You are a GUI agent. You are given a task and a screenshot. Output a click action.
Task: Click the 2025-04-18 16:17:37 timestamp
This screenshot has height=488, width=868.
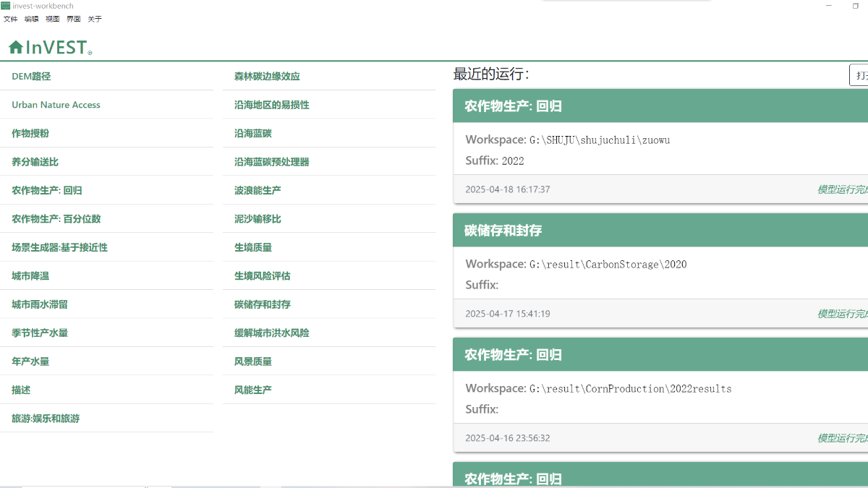pyautogui.click(x=508, y=189)
